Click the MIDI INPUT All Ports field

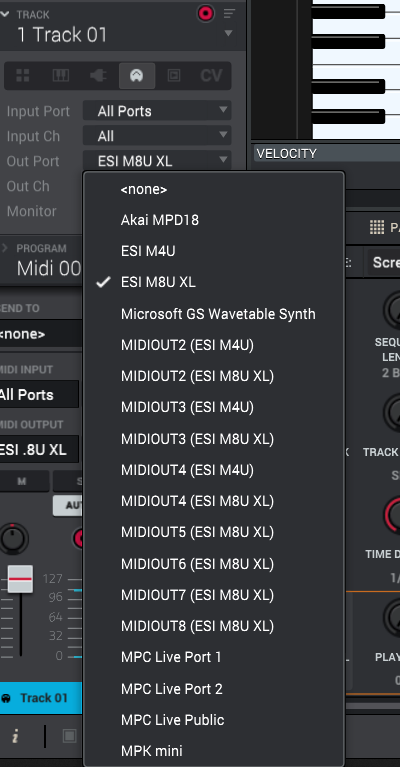click(x=38, y=395)
